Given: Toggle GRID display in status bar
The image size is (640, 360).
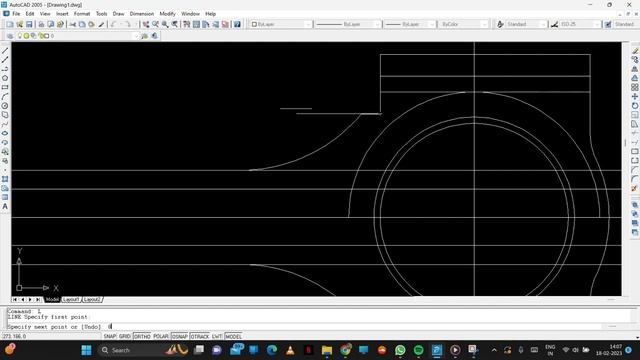Looking at the screenshot, I should coord(124,336).
